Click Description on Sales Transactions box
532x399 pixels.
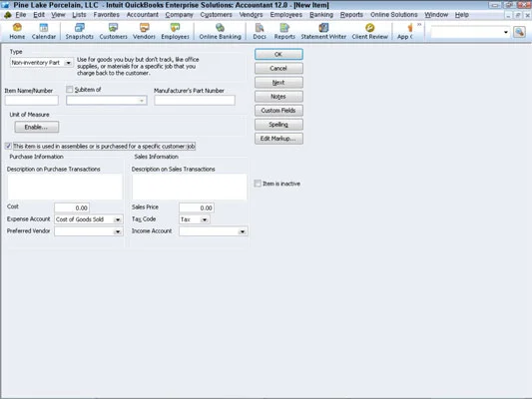190,187
